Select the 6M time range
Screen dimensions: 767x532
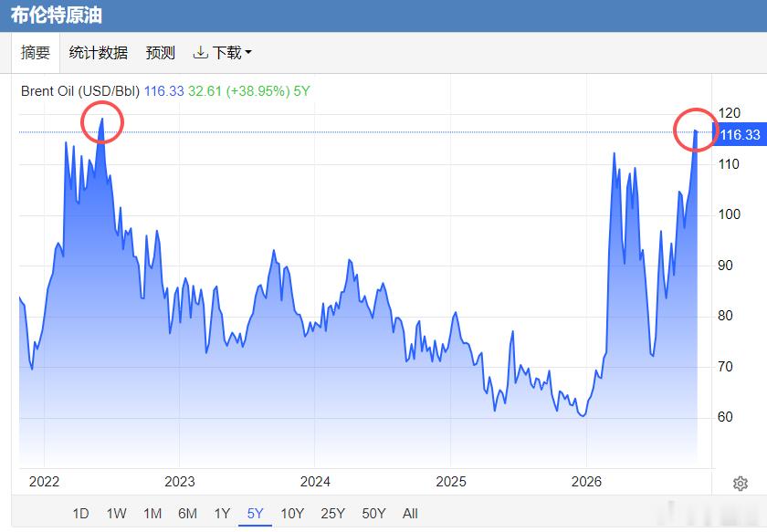[187, 514]
